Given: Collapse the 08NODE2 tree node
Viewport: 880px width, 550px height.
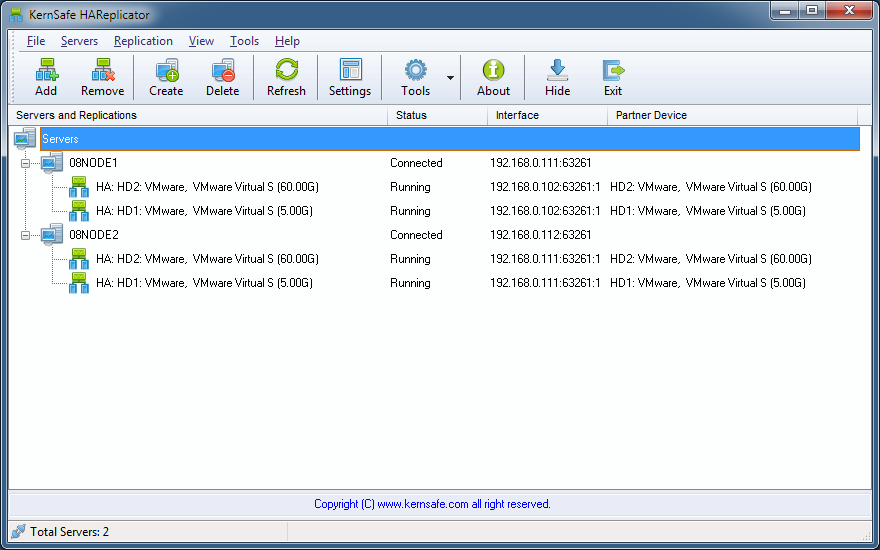Looking at the screenshot, I should pos(25,235).
